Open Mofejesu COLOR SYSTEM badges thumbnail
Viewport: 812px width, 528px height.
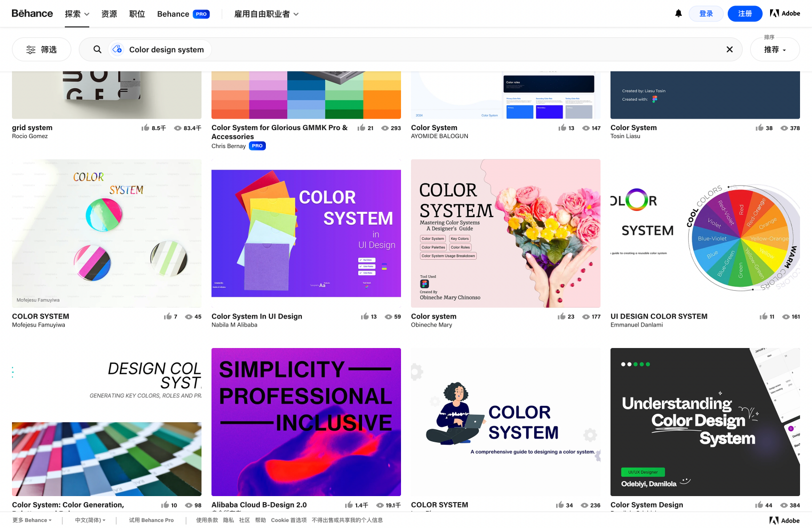coord(107,233)
